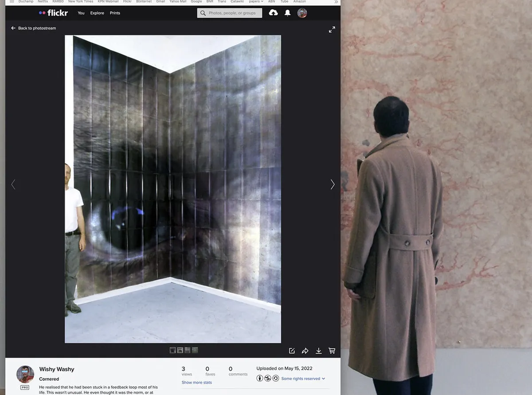Click the upload cloud icon
The width and height of the screenshot is (532, 395).
[274, 13]
